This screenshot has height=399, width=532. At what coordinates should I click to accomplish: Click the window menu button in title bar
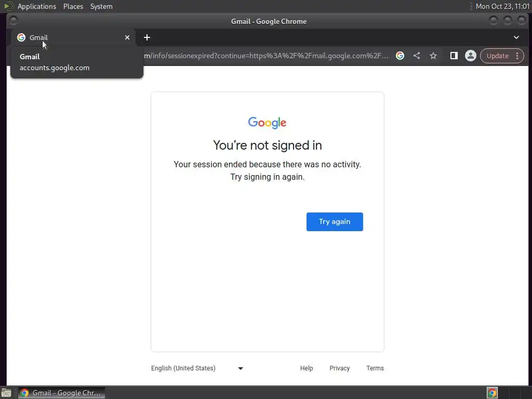pos(14,21)
